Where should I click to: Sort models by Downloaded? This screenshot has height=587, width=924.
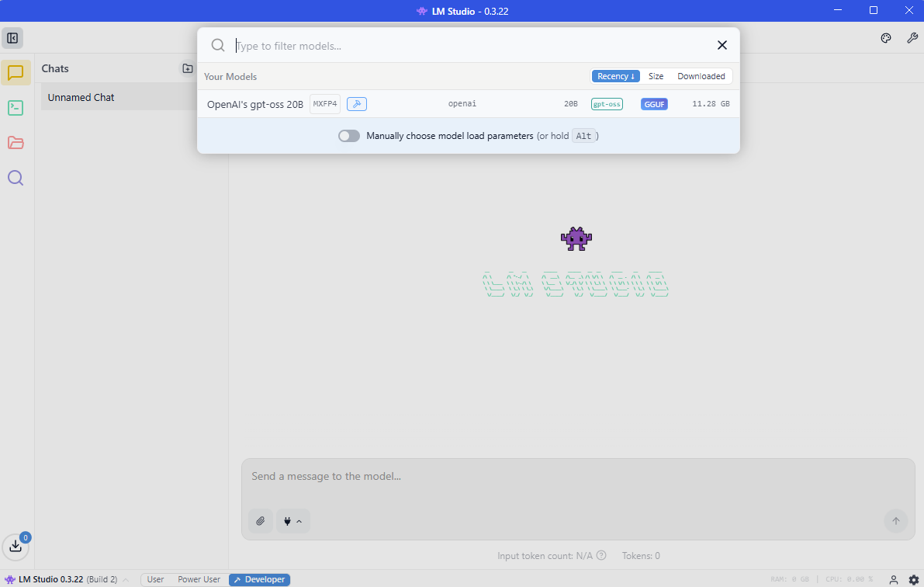(699, 76)
